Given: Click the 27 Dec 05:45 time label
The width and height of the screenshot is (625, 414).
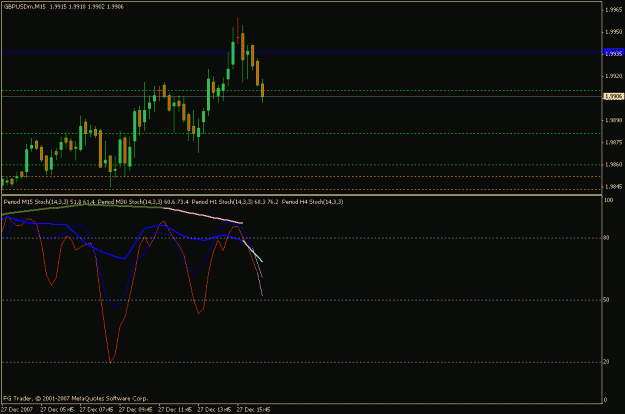Looking at the screenshot, I should pyautogui.click(x=57, y=410).
